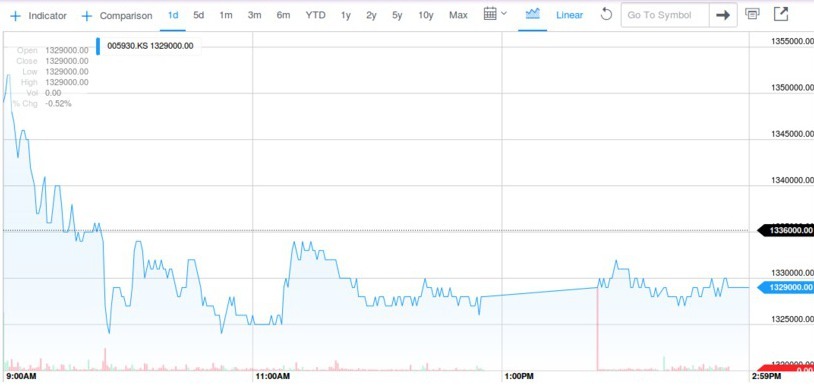Click the Vol 0.00 value
814x386 pixels.
53,93
